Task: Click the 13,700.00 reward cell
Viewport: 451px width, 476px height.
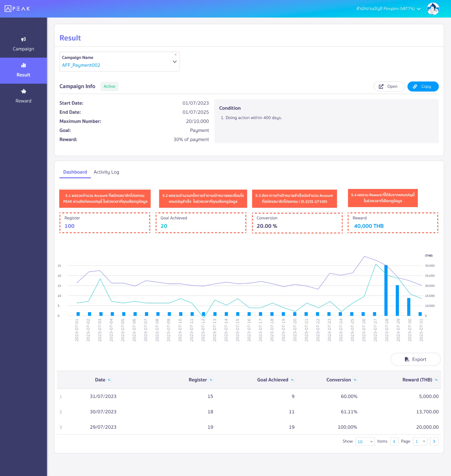Action: (427, 411)
